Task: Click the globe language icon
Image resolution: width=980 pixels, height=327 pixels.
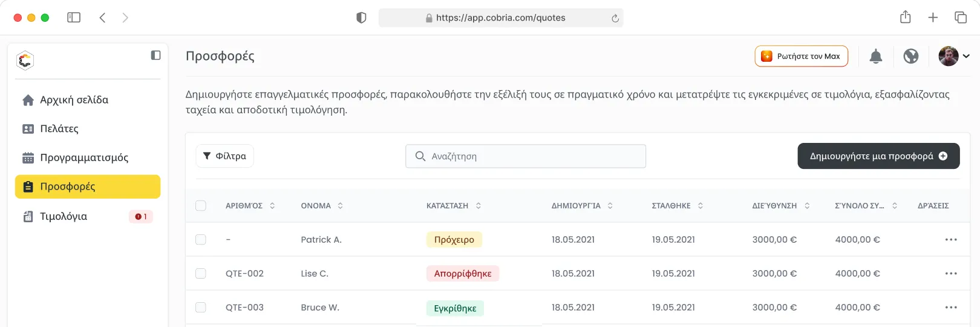Action: point(911,56)
